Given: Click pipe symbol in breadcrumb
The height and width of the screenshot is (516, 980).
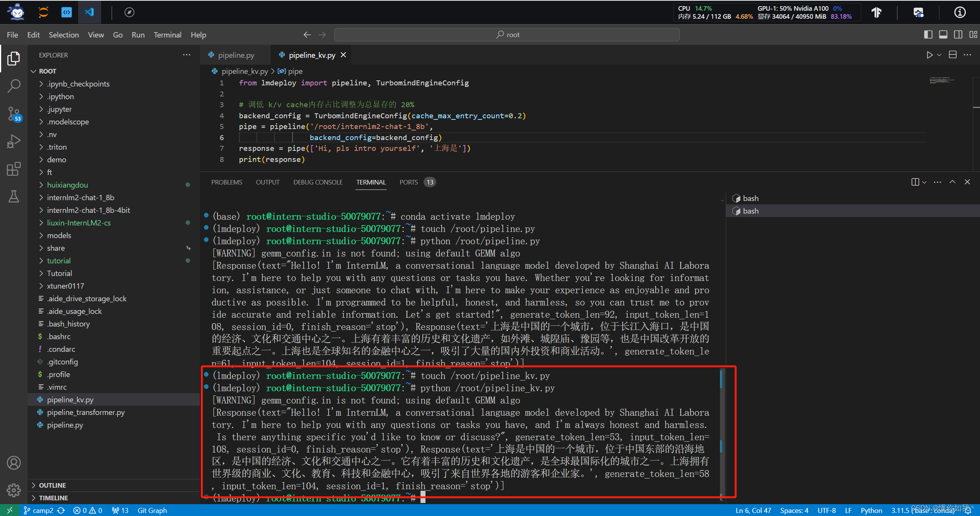Looking at the screenshot, I should point(290,71).
